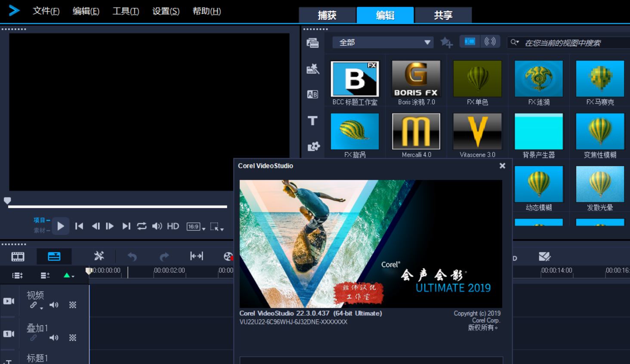Click the redo arrow
This screenshot has height=364, width=630.
[164, 257]
